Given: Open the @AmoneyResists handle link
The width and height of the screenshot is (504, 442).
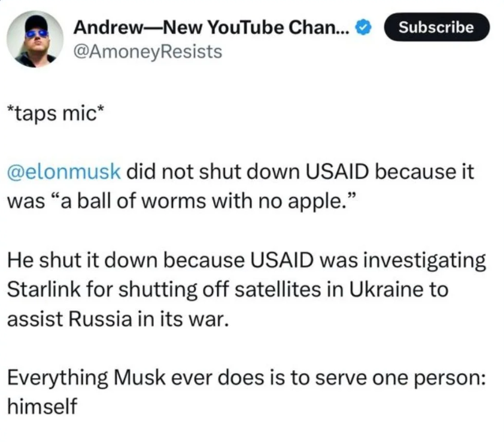Looking at the screenshot, I should tap(148, 51).
